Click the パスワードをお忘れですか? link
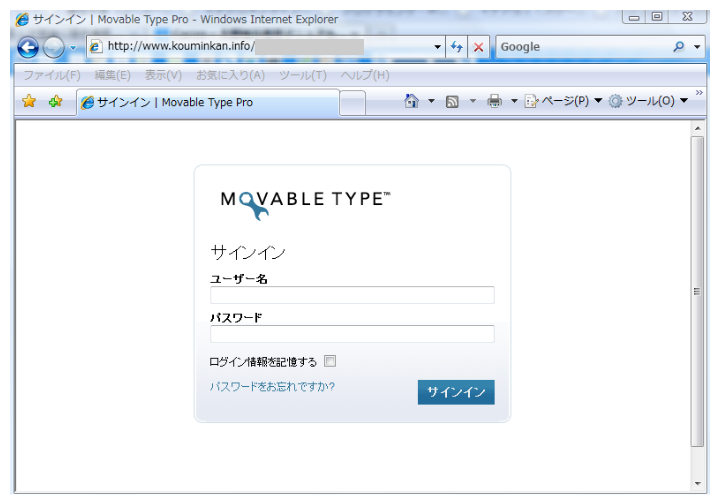 [x=272, y=386]
